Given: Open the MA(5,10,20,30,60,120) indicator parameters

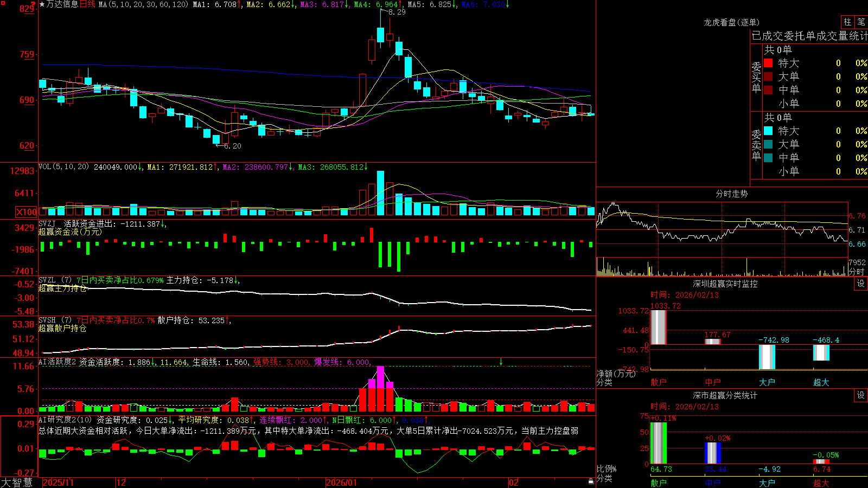Looking at the screenshot, I should coord(143,4).
